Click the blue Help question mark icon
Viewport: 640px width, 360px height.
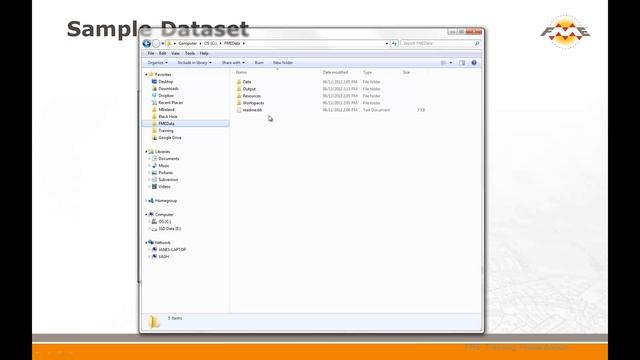pyautogui.click(x=474, y=63)
